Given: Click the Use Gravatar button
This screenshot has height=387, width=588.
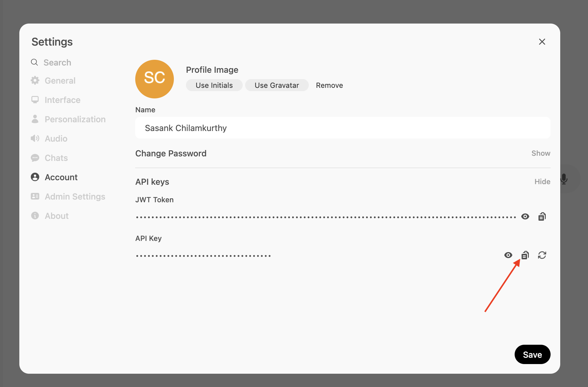Looking at the screenshot, I should (x=277, y=85).
